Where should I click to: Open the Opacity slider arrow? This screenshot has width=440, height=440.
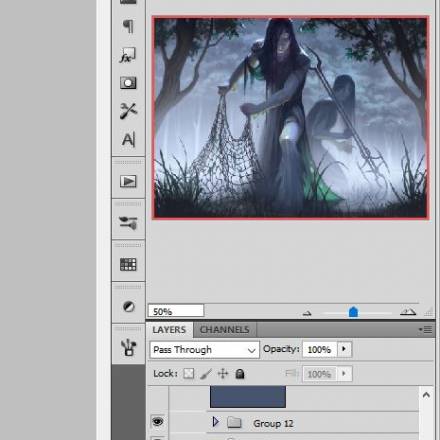344,349
